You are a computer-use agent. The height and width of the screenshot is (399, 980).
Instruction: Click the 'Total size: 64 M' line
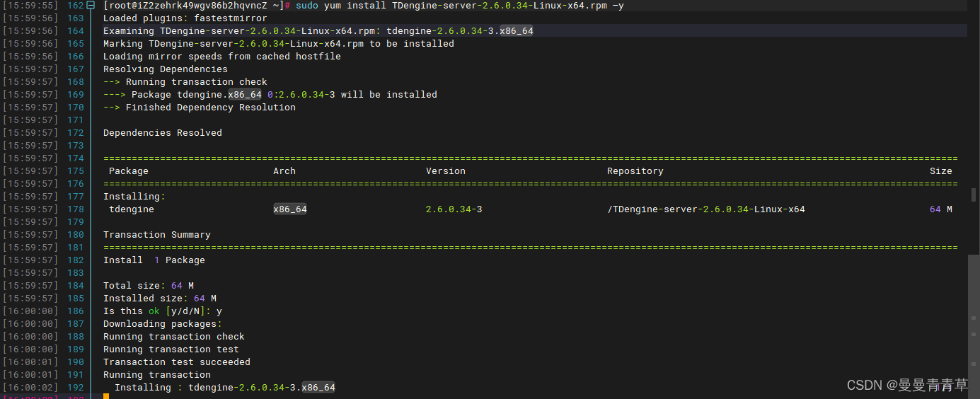pyautogui.click(x=149, y=286)
